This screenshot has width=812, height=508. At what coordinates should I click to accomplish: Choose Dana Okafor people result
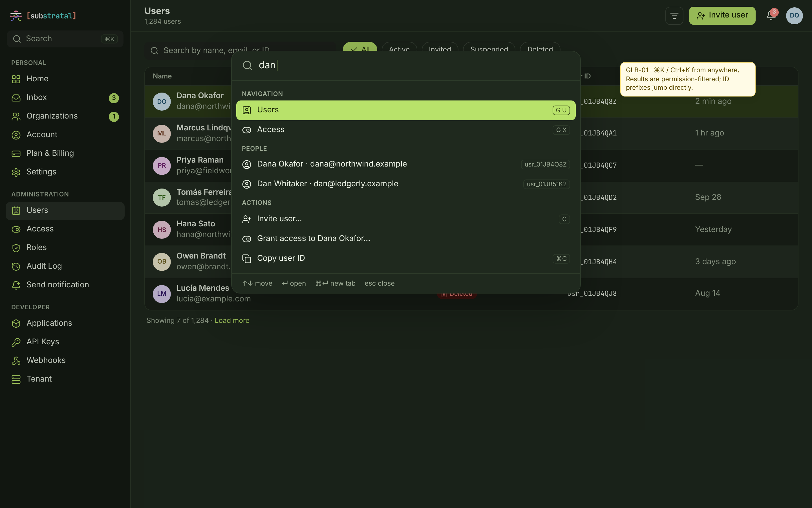click(406, 164)
